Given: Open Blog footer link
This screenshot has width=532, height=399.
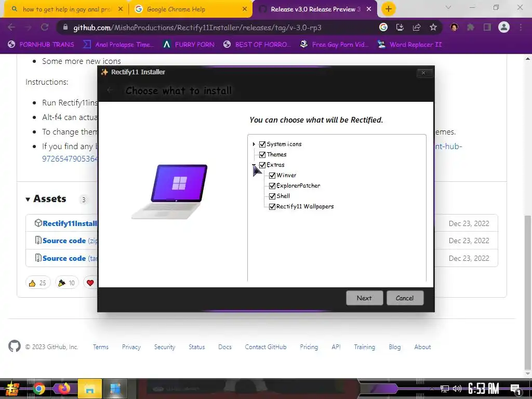Looking at the screenshot, I should pyautogui.click(x=395, y=347).
